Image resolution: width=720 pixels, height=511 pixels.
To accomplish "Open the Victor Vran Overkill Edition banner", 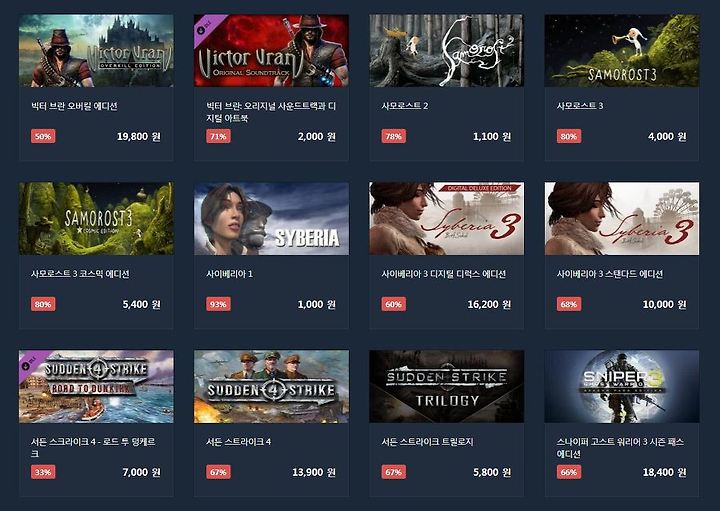I will [x=96, y=51].
